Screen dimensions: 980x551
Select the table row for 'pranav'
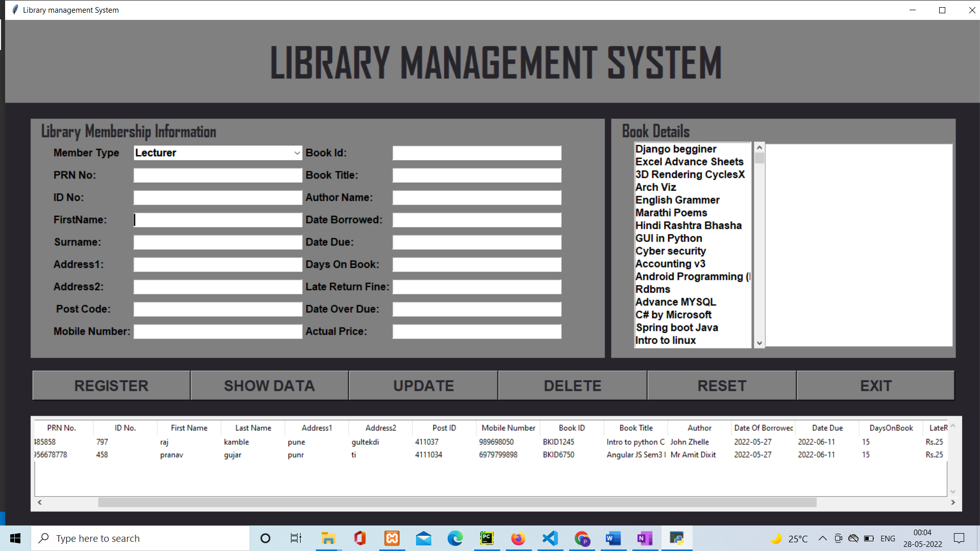491,455
